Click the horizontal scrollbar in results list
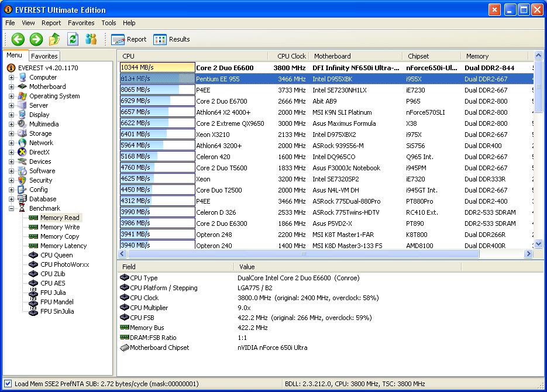Viewport: 547px width, 392px height. click(x=304, y=254)
